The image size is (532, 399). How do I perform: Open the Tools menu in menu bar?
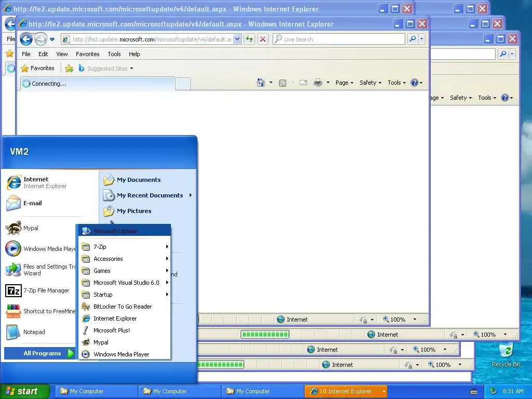pos(114,54)
